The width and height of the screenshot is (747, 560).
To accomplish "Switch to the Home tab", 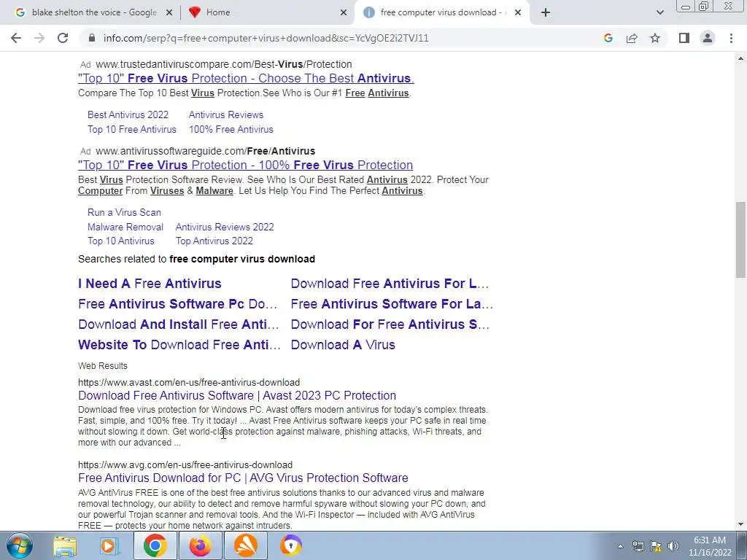I will [267, 12].
